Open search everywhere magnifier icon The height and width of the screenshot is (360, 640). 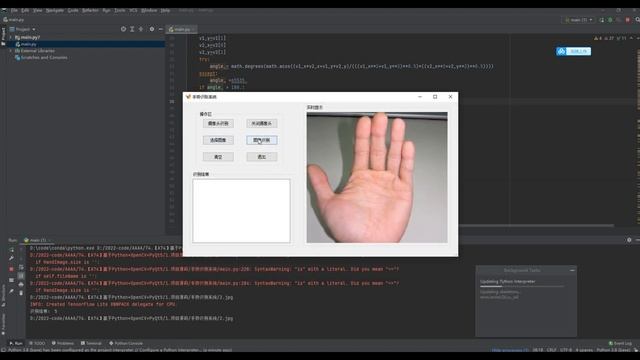pyautogui.click(x=637, y=20)
